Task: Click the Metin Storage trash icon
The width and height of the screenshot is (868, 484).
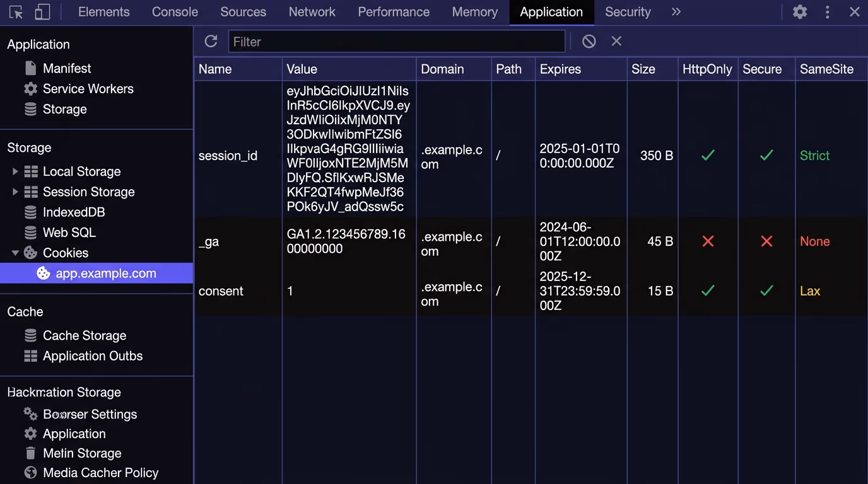Action: 30,453
